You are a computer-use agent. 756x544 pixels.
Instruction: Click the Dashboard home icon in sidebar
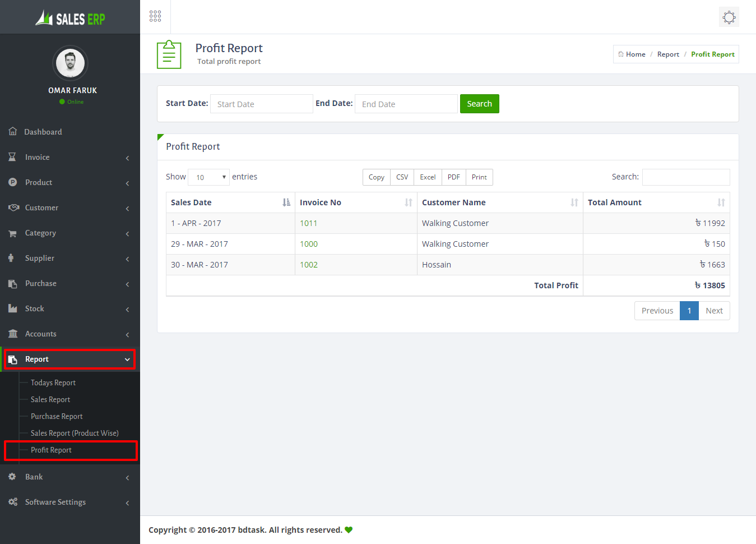point(13,131)
